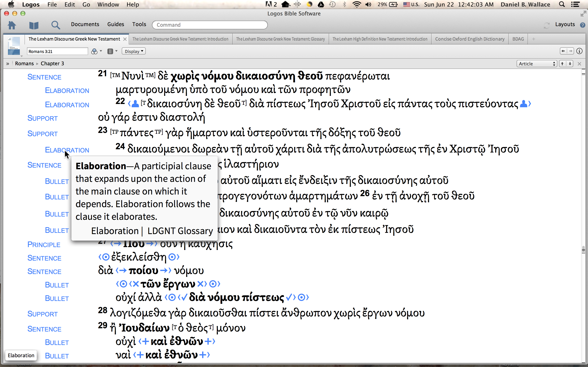Open the Display dropdown

point(134,51)
